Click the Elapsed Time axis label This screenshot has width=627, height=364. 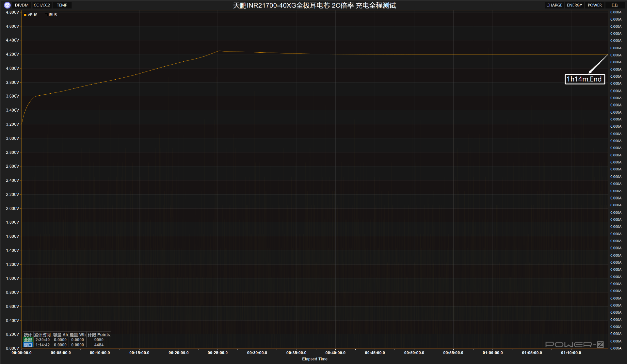pos(314,359)
